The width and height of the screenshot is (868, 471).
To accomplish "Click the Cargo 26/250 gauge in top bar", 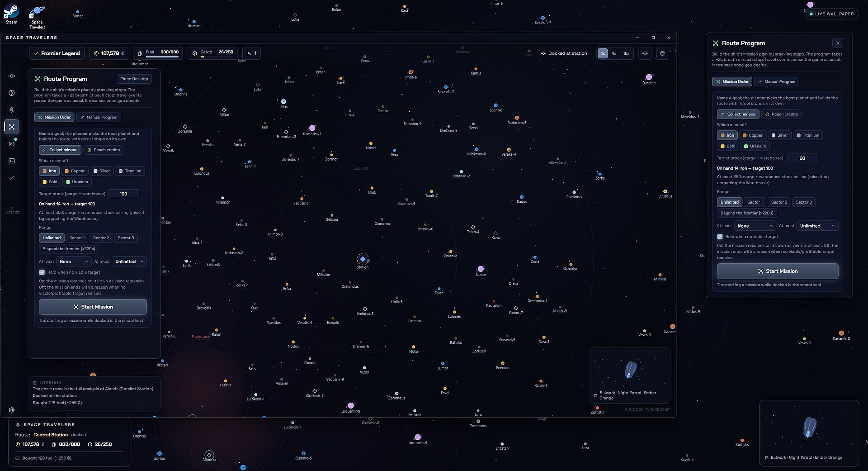I will (x=213, y=53).
